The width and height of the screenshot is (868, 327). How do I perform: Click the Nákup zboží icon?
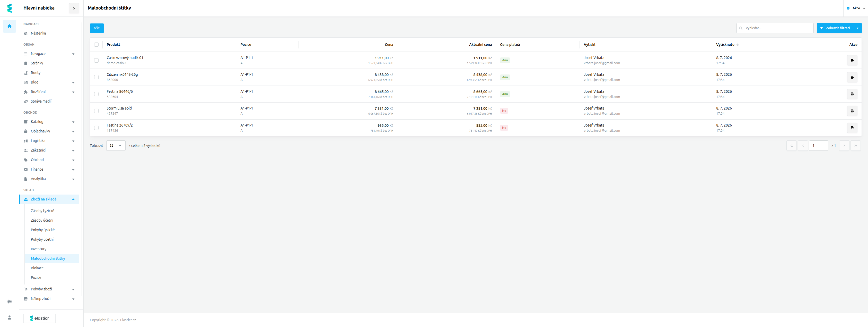(26, 299)
